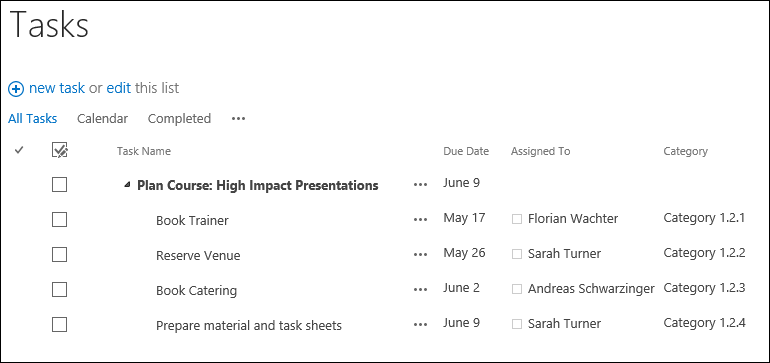The image size is (770, 363).
Task: Tick the checkbox for Reserve Venue row
Action: (59, 255)
